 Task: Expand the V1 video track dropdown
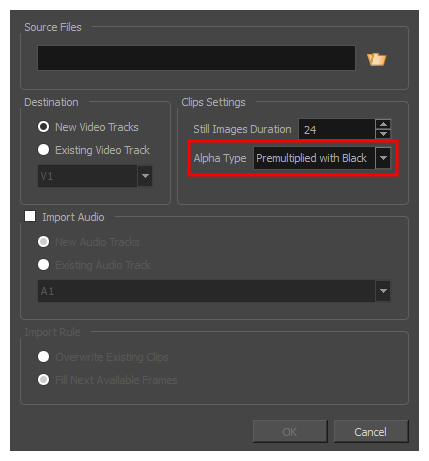click(x=145, y=176)
